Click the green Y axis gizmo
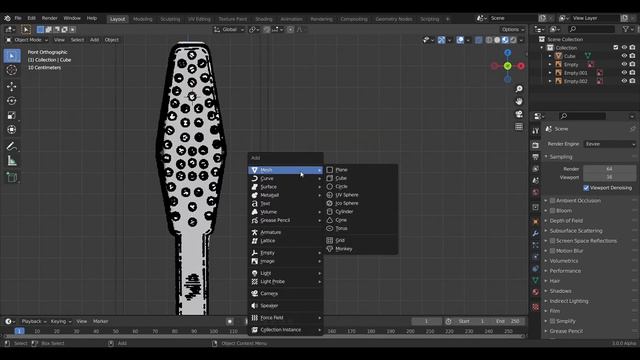 (507, 66)
